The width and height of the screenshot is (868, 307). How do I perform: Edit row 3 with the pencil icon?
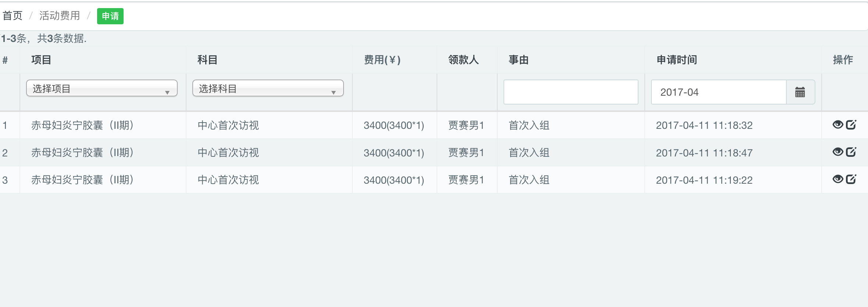(x=851, y=179)
